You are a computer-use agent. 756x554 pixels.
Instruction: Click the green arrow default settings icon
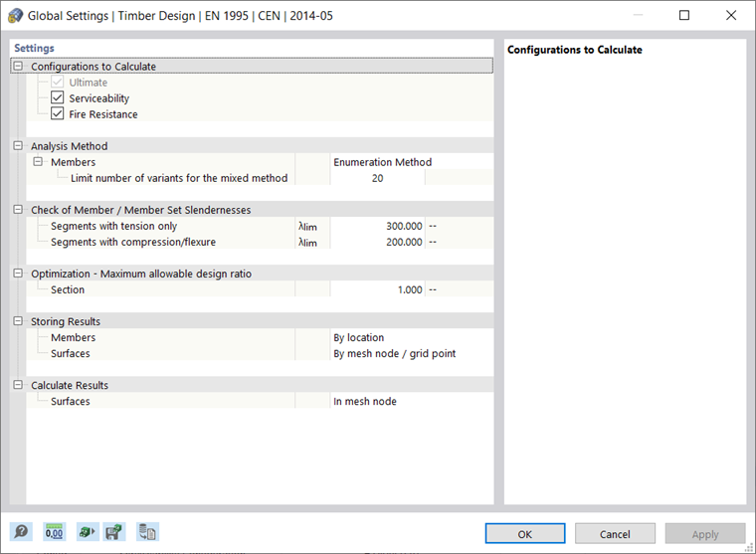tap(88, 532)
